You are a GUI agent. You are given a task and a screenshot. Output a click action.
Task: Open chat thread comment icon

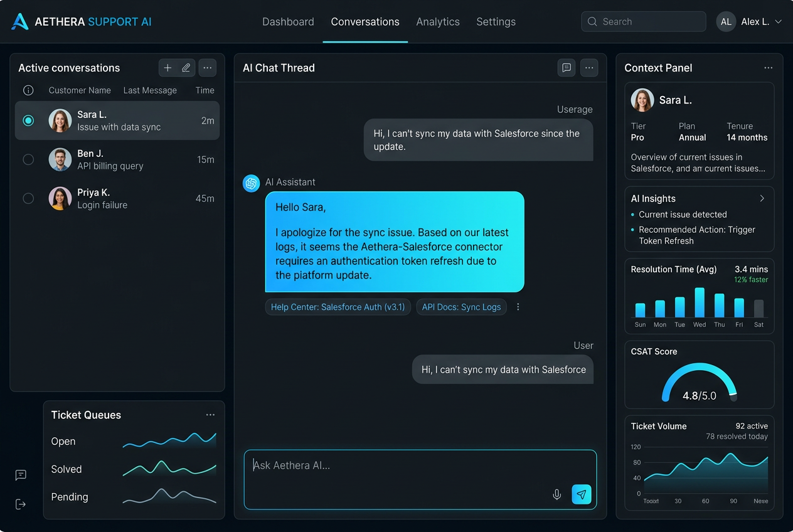pyautogui.click(x=567, y=68)
